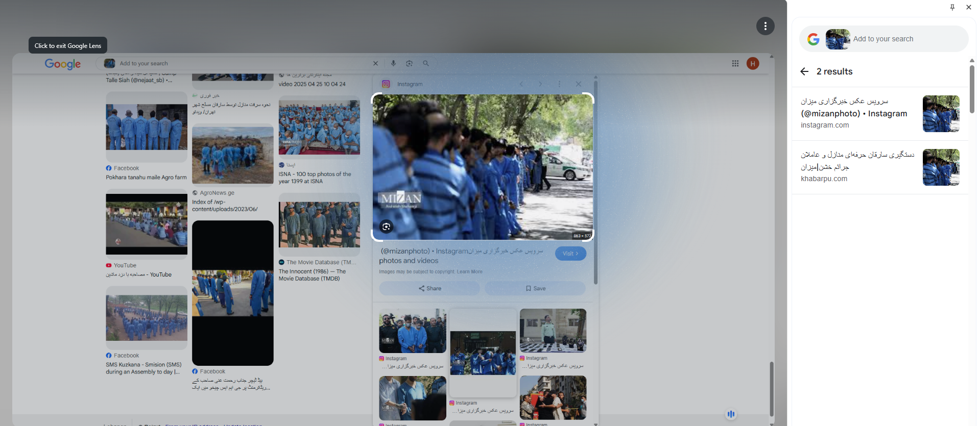Clear the page search box with X
Viewport: 980px width, 426px height.
(375, 63)
